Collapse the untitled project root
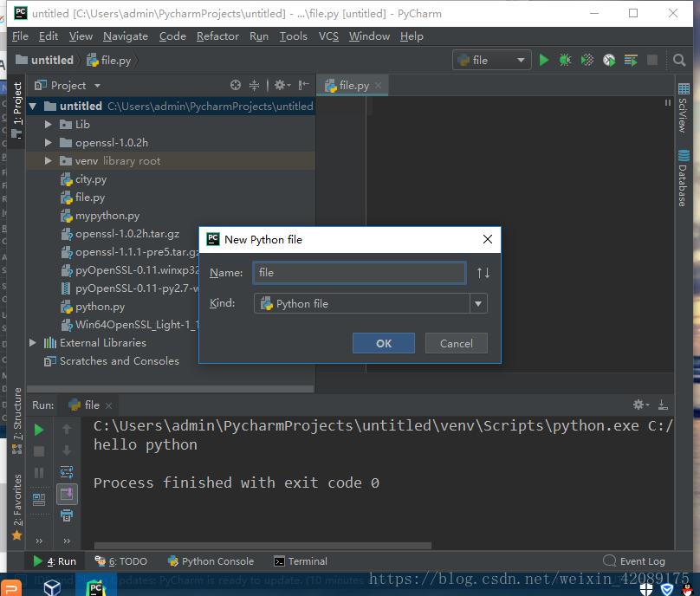Image resolution: width=700 pixels, height=596 pixels. 33,107
